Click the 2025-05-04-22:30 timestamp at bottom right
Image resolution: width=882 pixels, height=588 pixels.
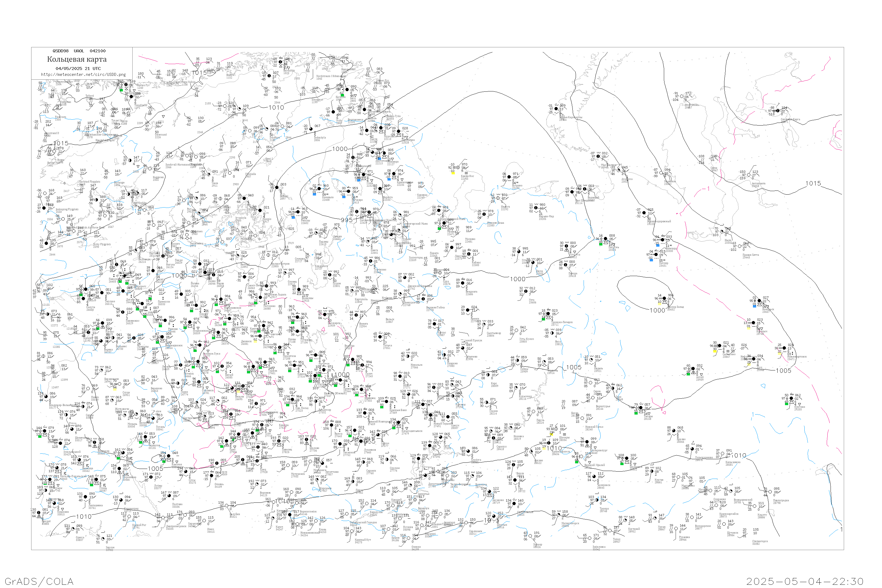pyautogui.click(x=805, y=581)
